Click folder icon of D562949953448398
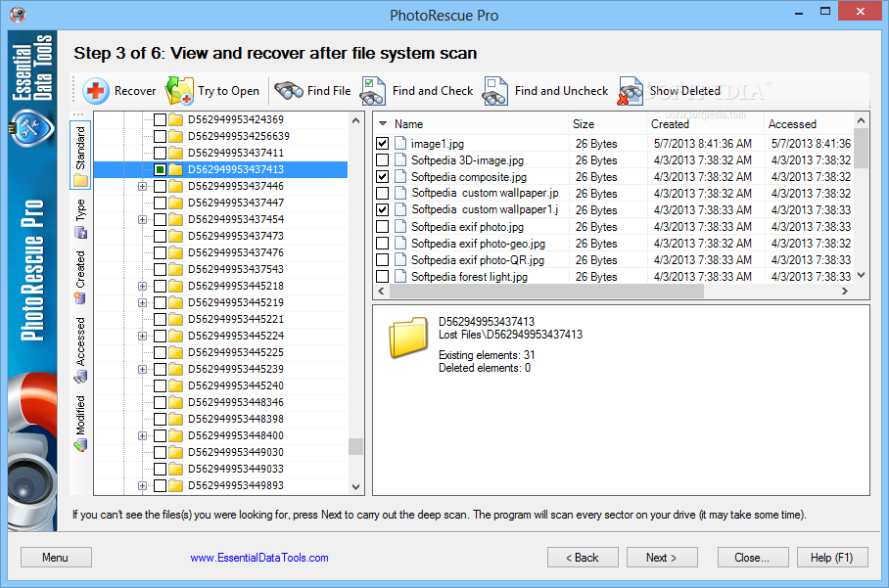The height and width of the screenshot is (588, 889). pos(176,419)
